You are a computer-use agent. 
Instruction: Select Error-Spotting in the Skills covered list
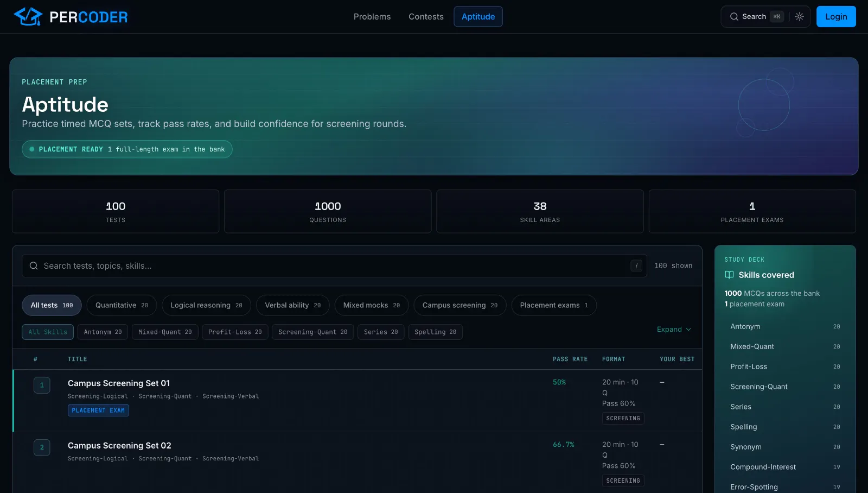[785, 487]
